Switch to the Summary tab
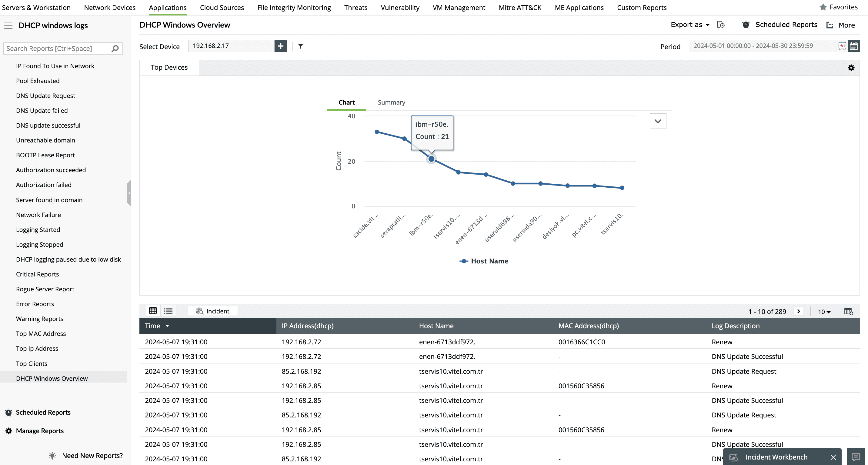Screen dimensions: 868x465 click(391, 102)
